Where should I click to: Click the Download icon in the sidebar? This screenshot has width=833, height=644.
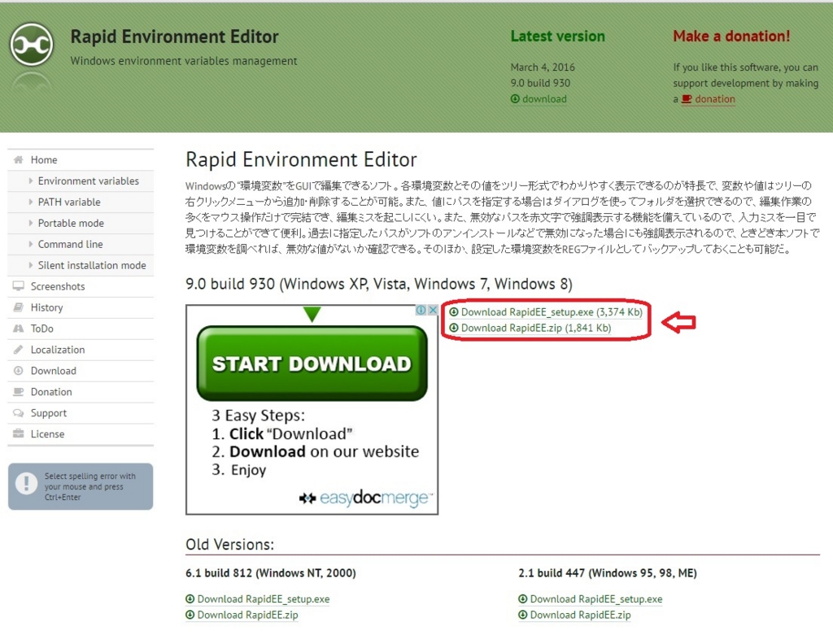[x=17, y=371]
